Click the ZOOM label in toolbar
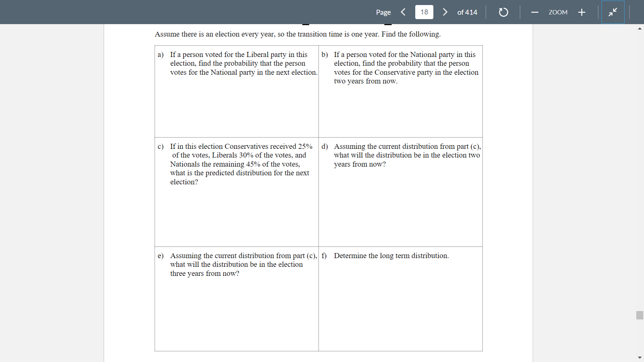 pyautogui.click(x=558, y=12)
